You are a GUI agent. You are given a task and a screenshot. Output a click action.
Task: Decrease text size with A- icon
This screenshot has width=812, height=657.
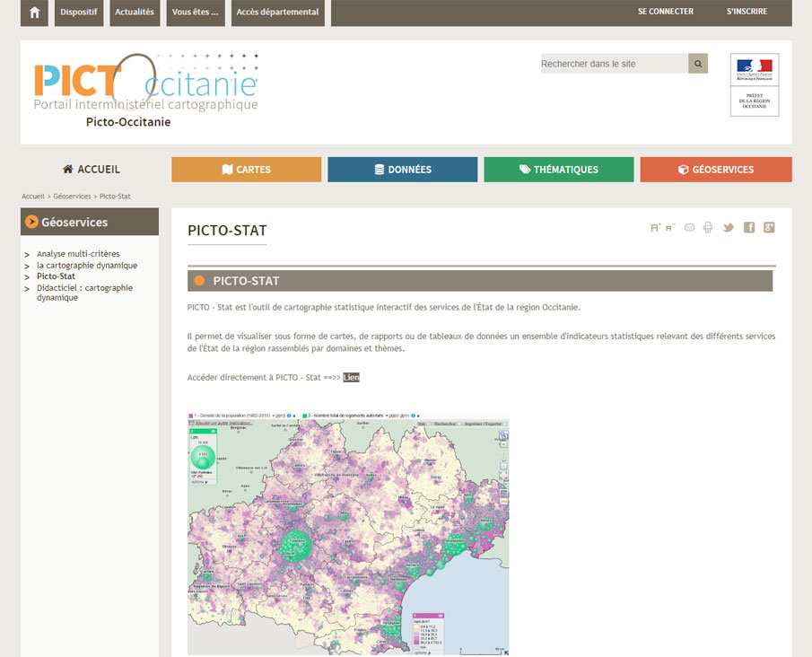(670, 227)
